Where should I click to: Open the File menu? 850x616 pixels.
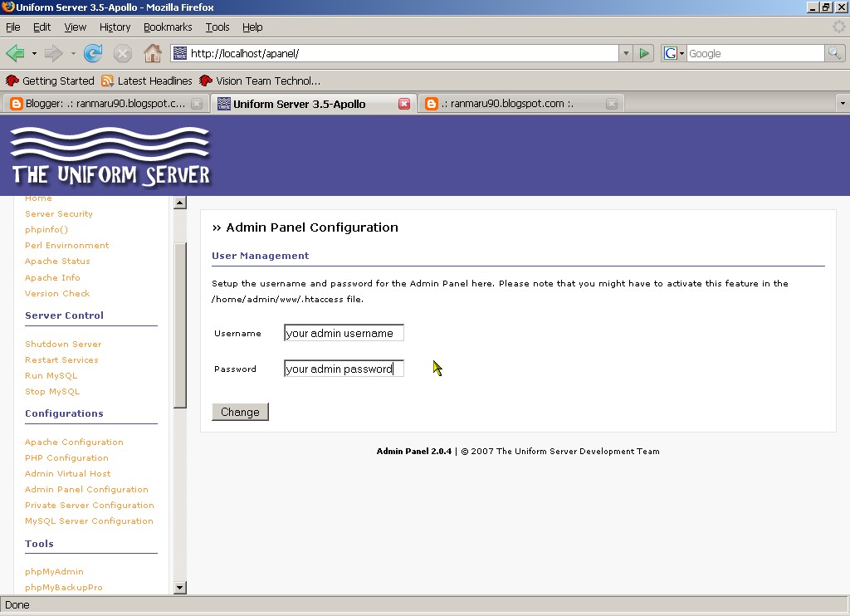[x=13, y=27]
